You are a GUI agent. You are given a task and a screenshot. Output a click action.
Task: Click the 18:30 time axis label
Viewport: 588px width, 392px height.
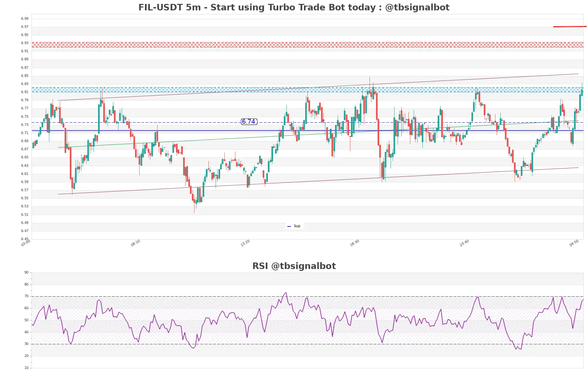[x=355, y=243]
